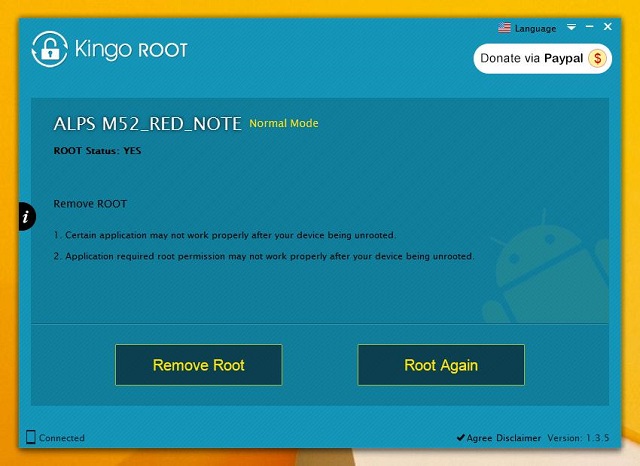Click Donate via Paypal
Image resolution: width=640 pixels, height=466 pixels.
(x=532, y=59)
